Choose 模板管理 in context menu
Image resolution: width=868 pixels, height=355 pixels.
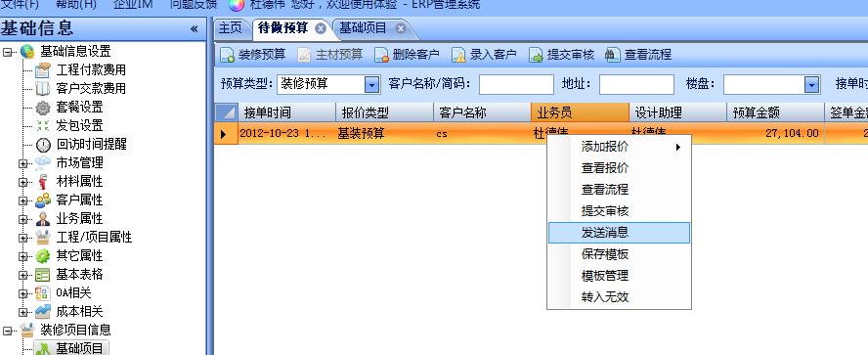[x=619, y=276]
